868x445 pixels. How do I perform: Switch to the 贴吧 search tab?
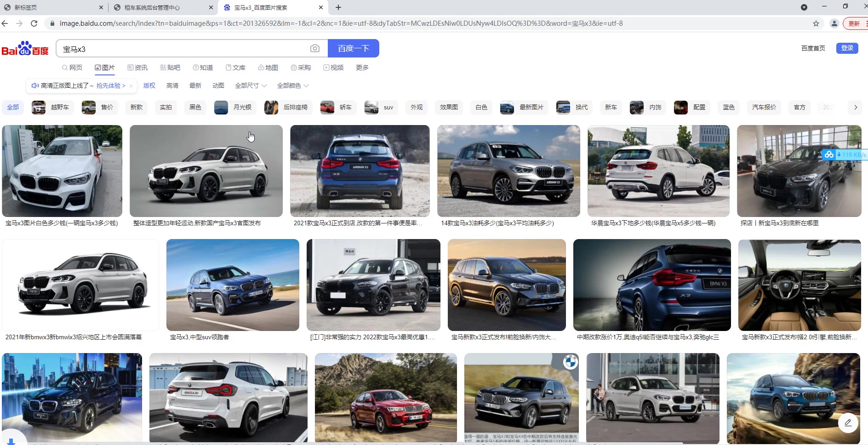tap(170, 68)
